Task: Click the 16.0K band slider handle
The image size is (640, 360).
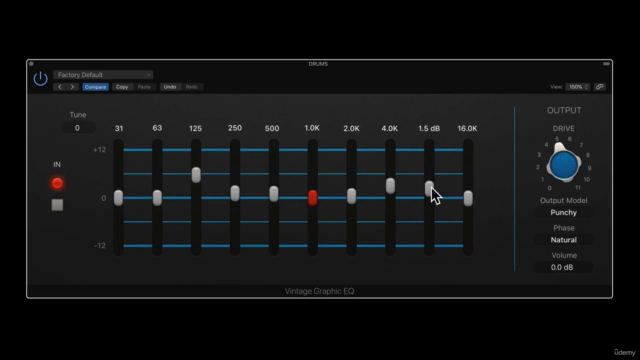Action: pos(468,198)
